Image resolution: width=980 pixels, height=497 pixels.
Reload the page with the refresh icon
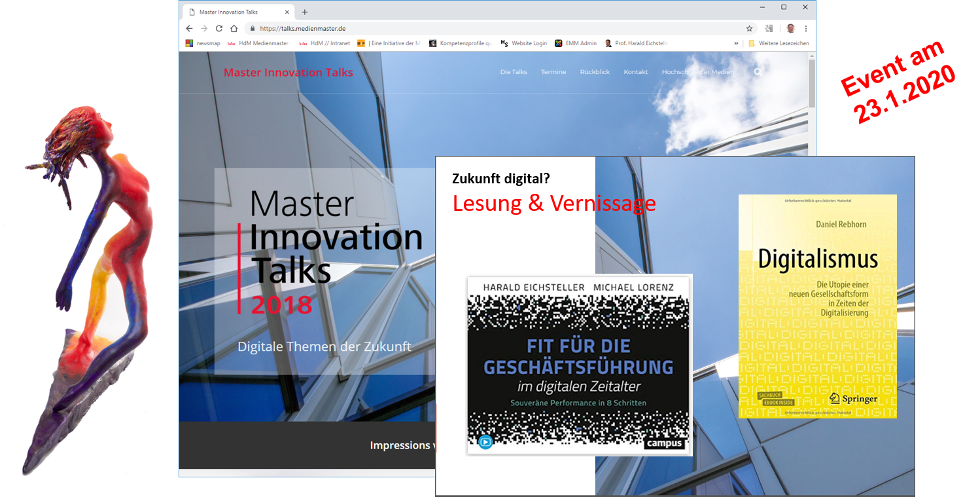pos(219,29)
